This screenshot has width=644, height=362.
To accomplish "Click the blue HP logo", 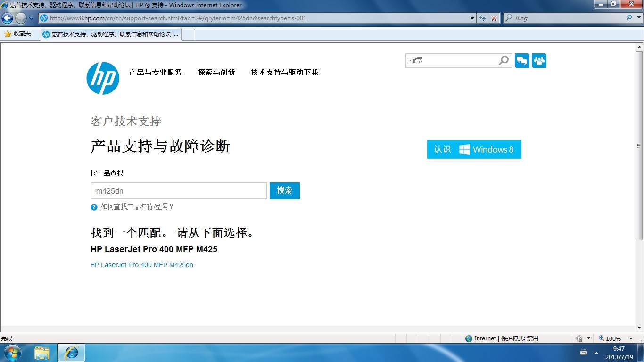I will click(x=103, y=78).
